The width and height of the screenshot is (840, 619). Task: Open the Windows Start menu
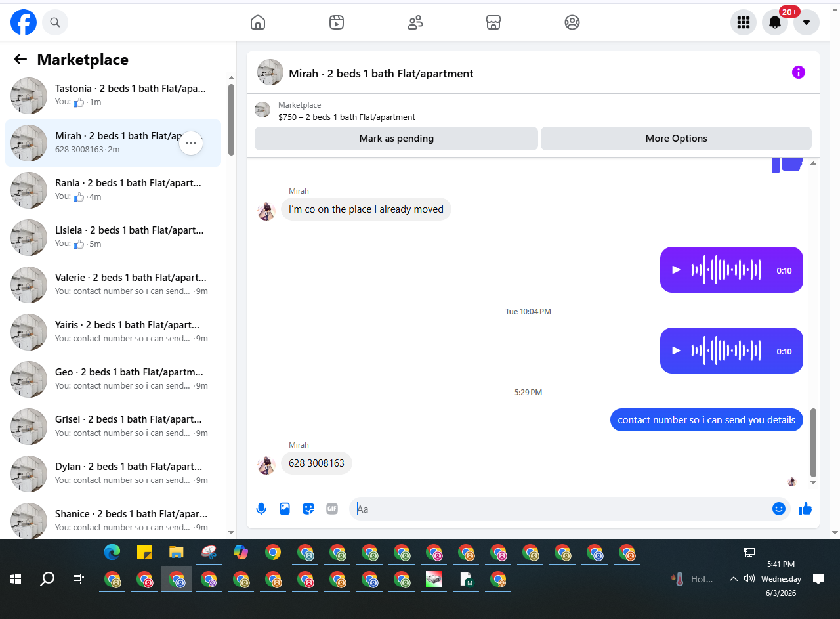[16, 579]
